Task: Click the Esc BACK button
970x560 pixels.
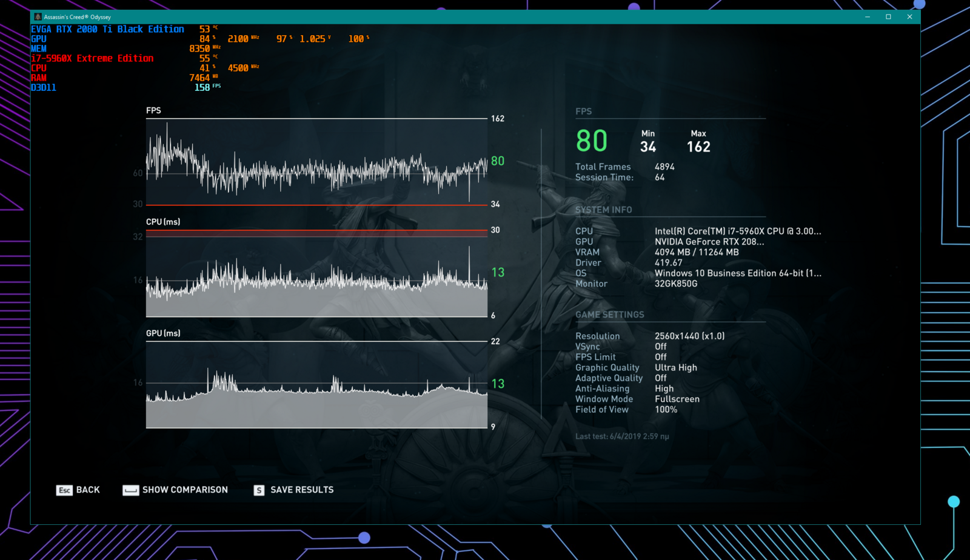Action: click(x=78, y=490)
